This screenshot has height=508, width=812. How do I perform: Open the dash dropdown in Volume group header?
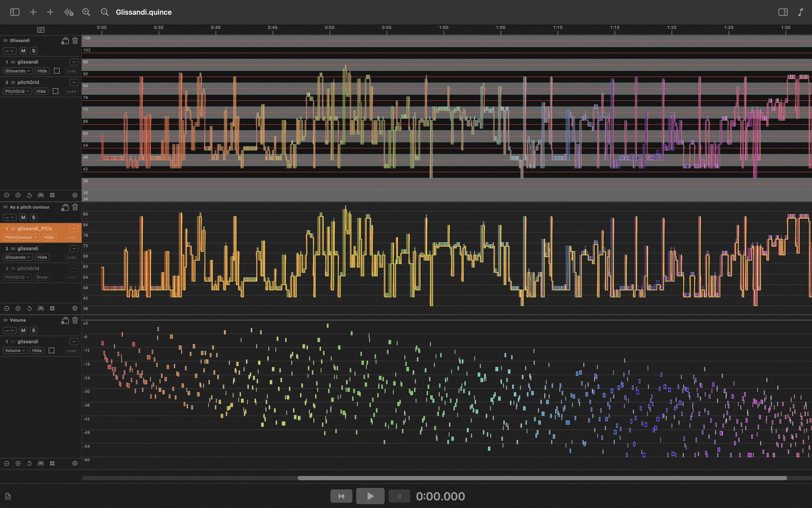tap(9, 330)
